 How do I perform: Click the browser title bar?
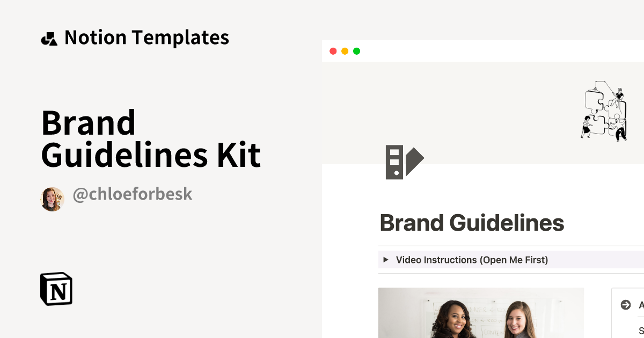point(483,51)
